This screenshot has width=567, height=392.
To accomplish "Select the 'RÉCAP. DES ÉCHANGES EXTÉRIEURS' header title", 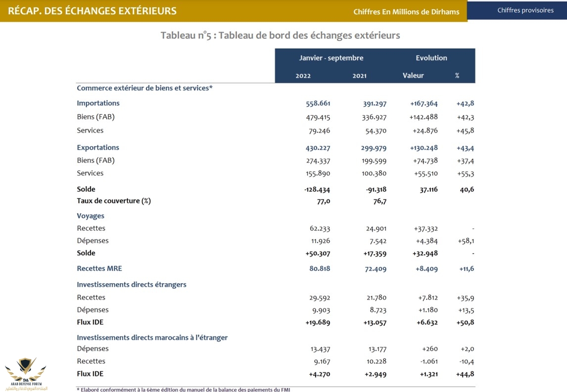I will 93,11.
